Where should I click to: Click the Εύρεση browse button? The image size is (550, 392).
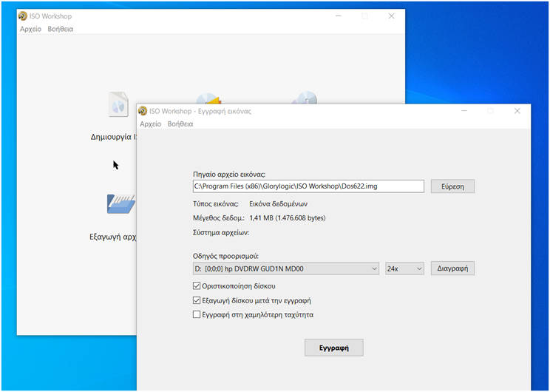(x=452, y=186)
